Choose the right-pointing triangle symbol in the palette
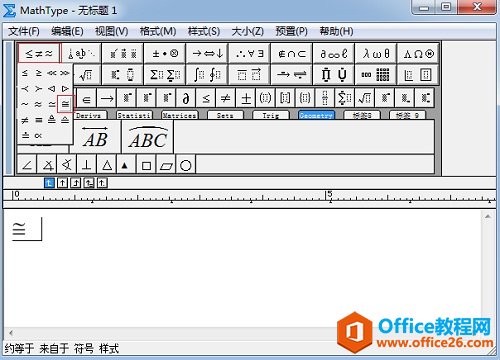This screenshot has width=500, height=360. tap(65, 89)
